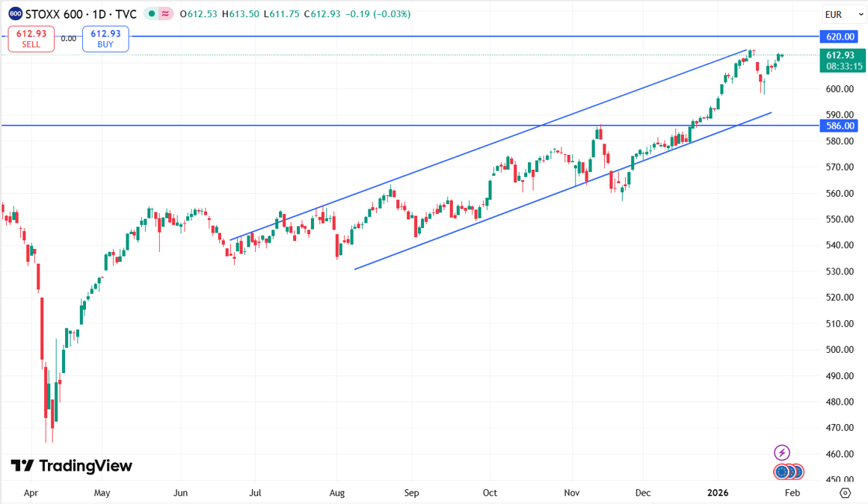Open the purple lightning bolt event marker
Image resolution: width=868 pixels, height=504 pixels.
click(781, 452)
